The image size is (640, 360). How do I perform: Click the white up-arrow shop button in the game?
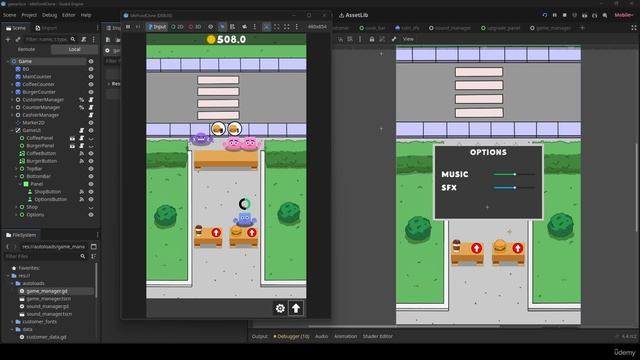(x=296, y=309)
